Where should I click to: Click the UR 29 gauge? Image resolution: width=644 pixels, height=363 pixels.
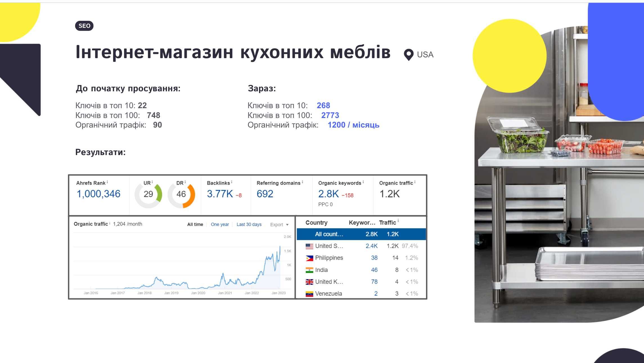point(148,194)
